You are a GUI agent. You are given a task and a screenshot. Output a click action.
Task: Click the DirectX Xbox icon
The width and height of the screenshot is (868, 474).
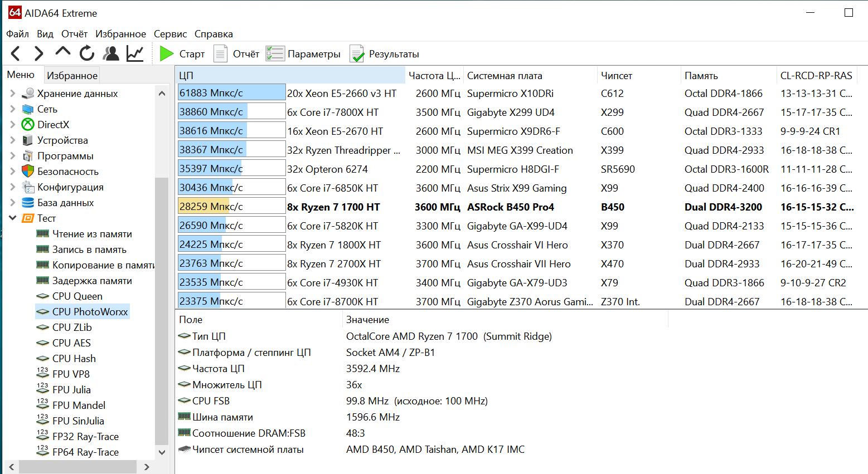pos(28,125)
